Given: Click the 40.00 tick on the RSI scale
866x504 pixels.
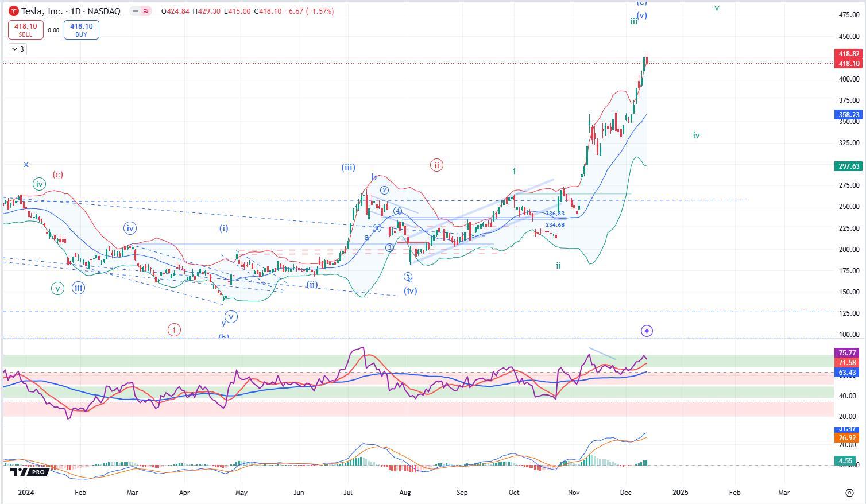Looking at the screenshot, I should pyautogui.click(x=846, y=396).
